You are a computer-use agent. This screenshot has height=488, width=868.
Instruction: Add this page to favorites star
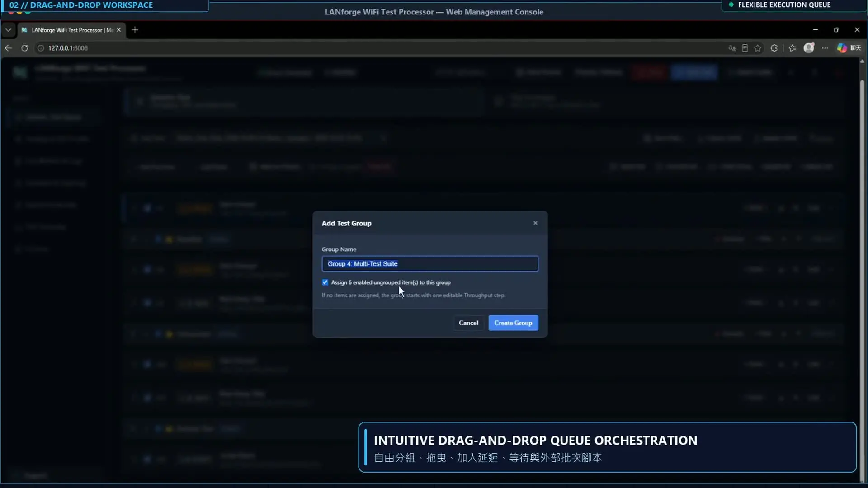[758, 48]
